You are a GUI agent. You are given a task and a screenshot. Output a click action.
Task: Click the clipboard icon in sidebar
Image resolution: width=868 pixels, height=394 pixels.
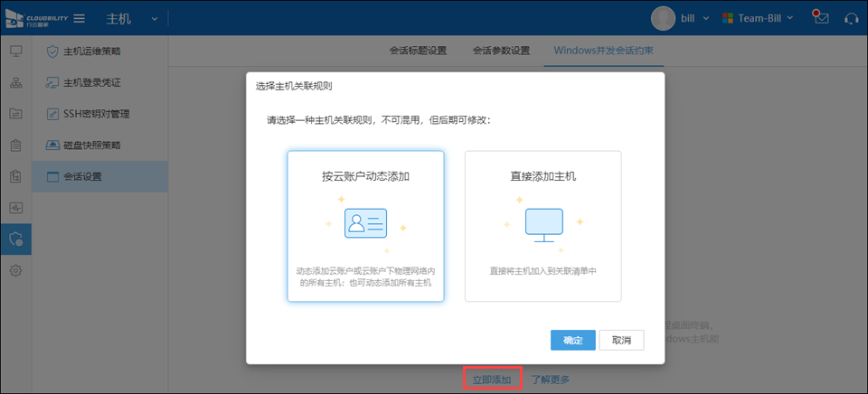[16, 145]
